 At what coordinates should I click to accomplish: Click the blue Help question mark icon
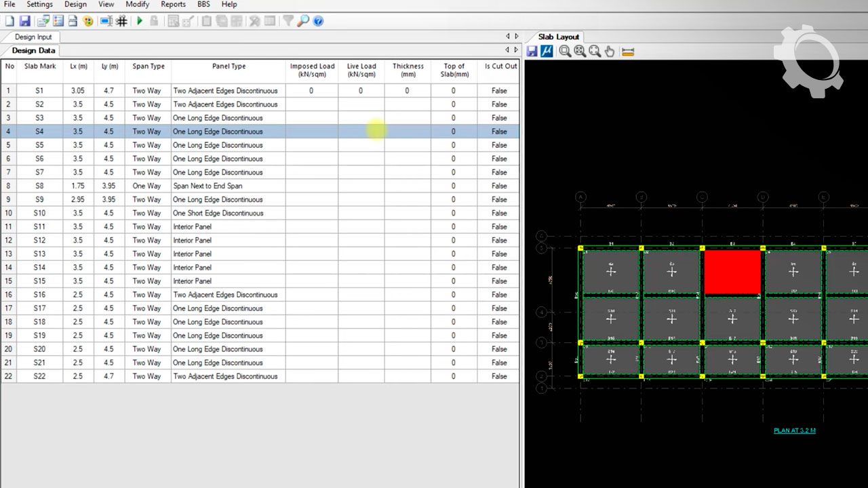coord(318,21)
